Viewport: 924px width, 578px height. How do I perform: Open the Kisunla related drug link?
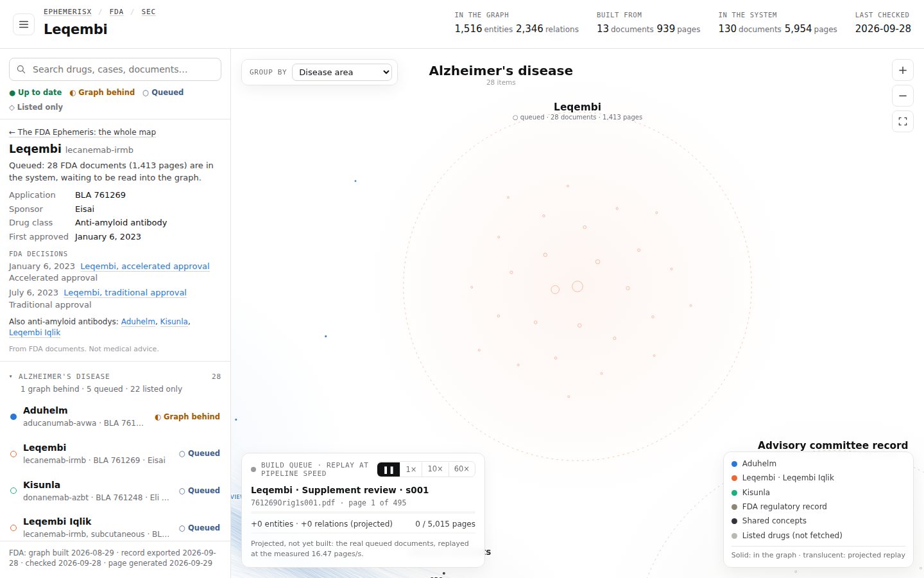coord(174,321)
